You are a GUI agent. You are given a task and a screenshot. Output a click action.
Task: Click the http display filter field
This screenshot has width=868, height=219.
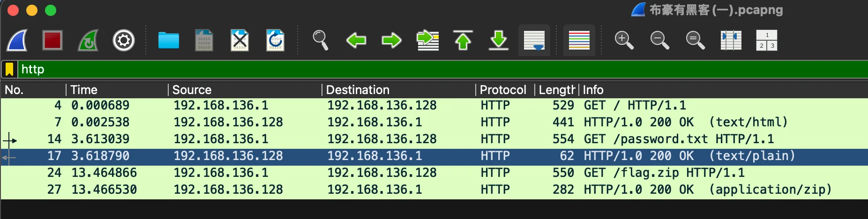pyautogui.click(x=422, y=69)
